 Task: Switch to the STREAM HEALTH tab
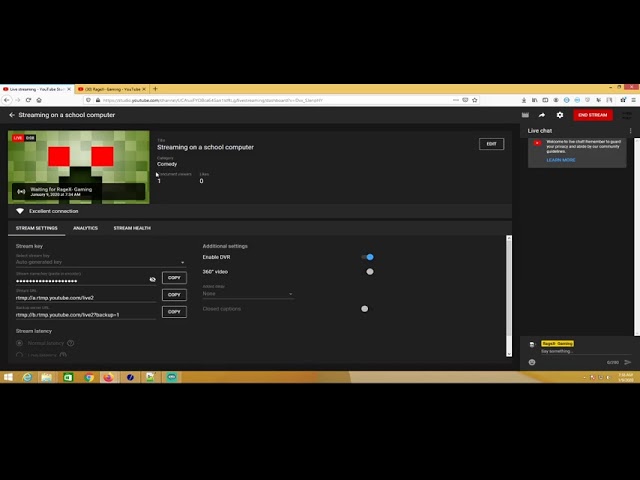click(x=132, y=228)
